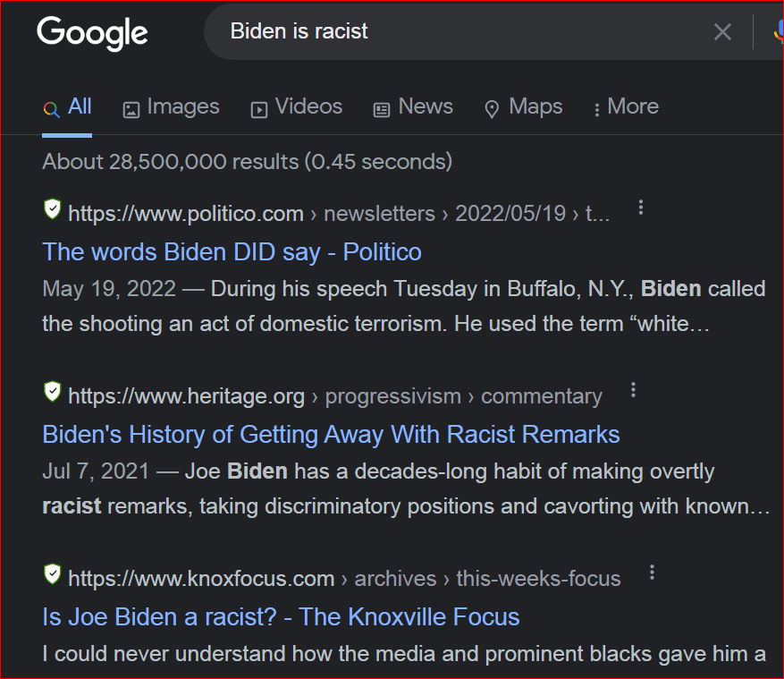This screenshot has height=679, width=784.
Task: Open the Knoxville Focus result title link
Action: click(281, 616)
